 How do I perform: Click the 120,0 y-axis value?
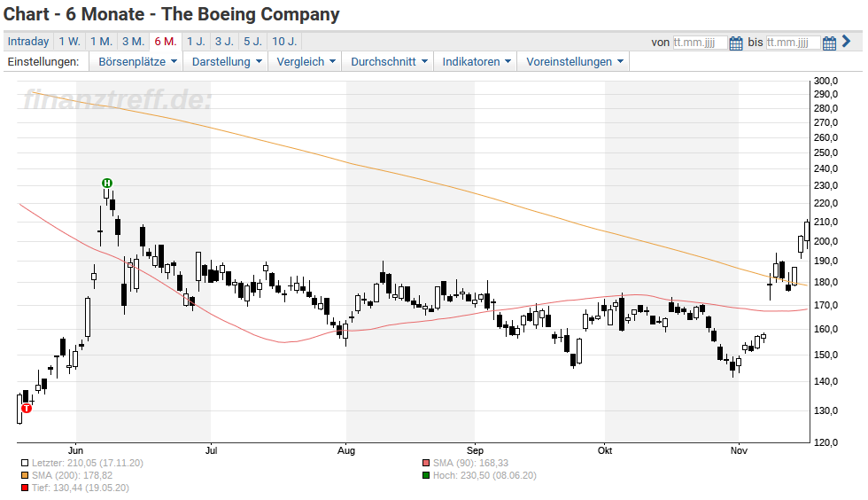click(825, 442)
